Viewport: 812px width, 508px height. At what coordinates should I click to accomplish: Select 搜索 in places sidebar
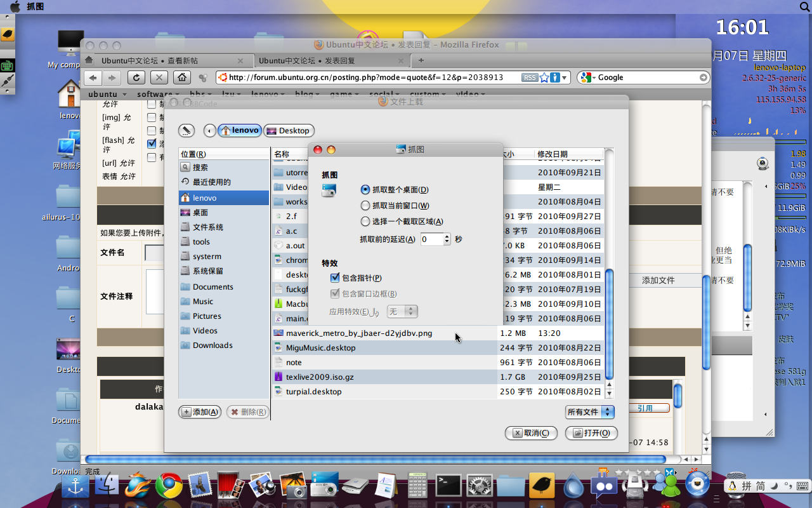(224, 168)
